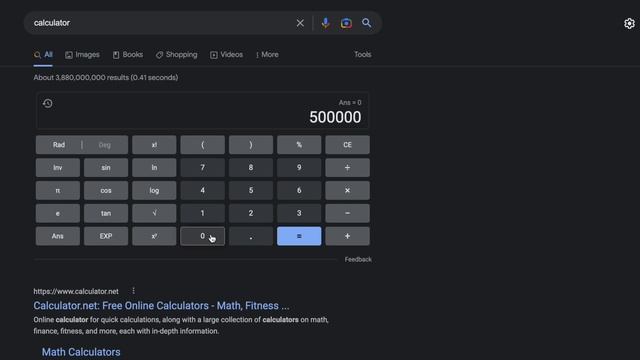The image size is (640, 360).
Task: Open the Feedback link
Action: pos(358,260)
